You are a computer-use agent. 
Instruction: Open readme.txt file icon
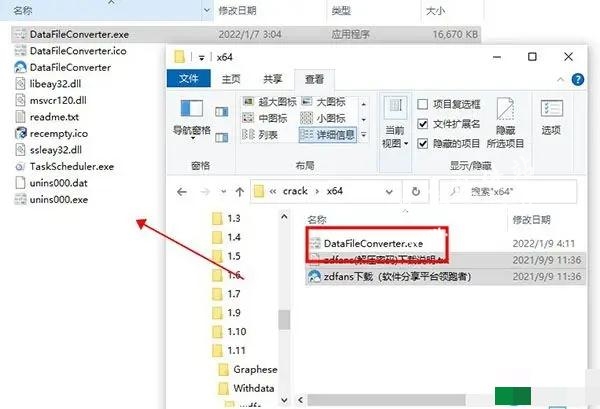(x=20, y=117)
